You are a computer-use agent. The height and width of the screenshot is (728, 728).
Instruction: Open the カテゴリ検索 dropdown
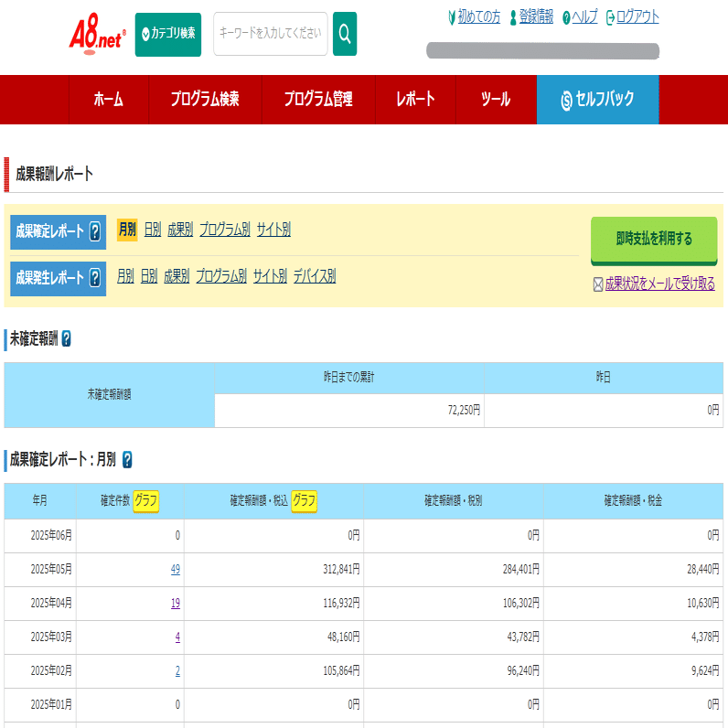[168, 35]
